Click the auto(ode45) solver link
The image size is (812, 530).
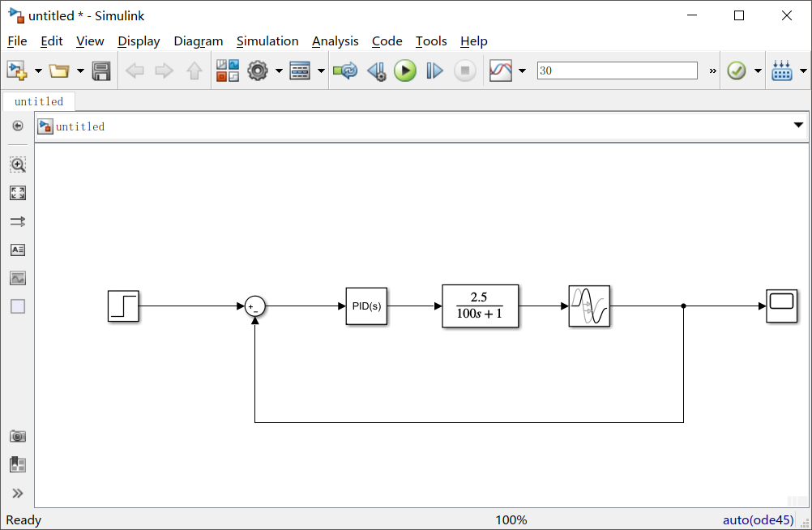click(758, 520)
